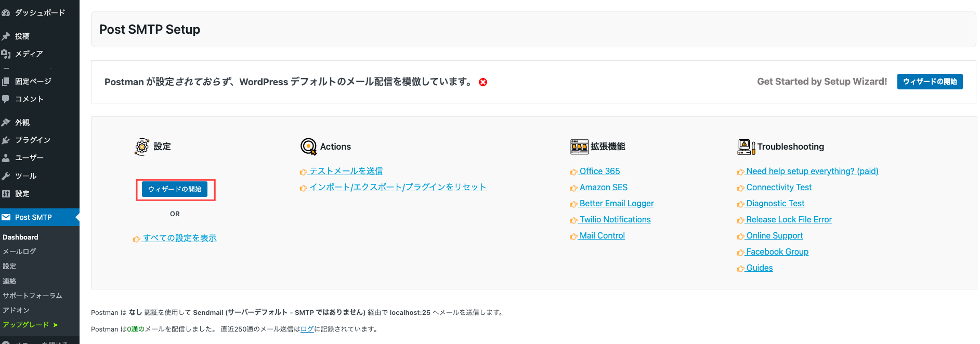This screenshot has width=980, height=344.
Task: Open Amazon SES extension link
Action: pos(604,187)
